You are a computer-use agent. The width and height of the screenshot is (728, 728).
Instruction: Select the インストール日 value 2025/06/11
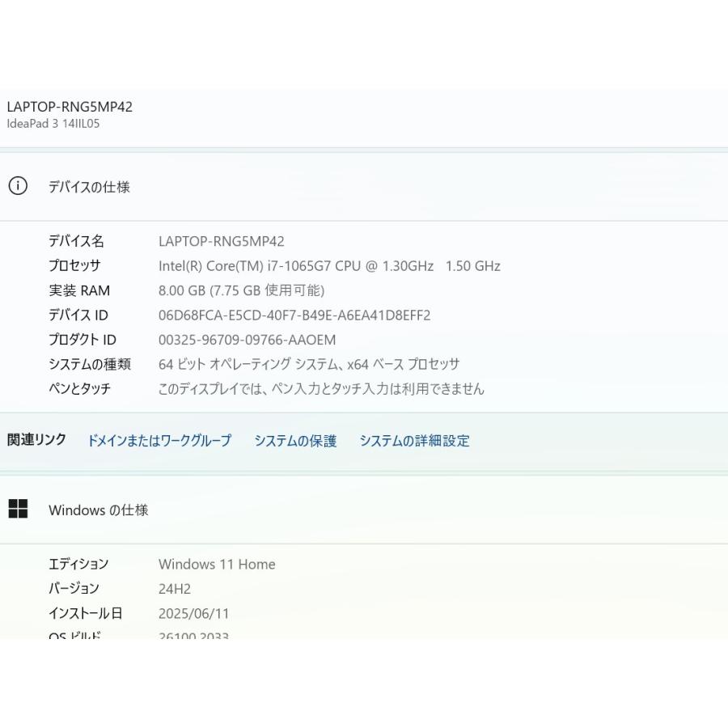(193, 613)
